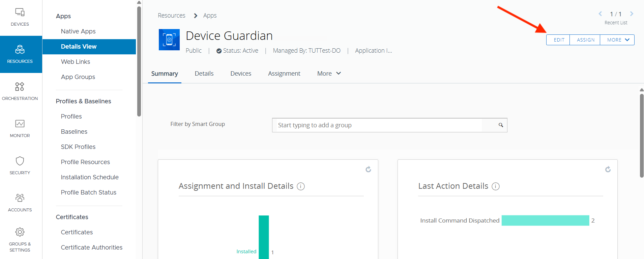Open the Security shield icon
The image size is (644, 259).
[20, 161]
